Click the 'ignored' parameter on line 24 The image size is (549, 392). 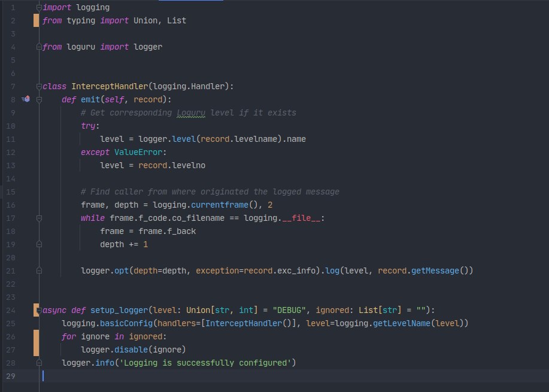tap(332, 311)
